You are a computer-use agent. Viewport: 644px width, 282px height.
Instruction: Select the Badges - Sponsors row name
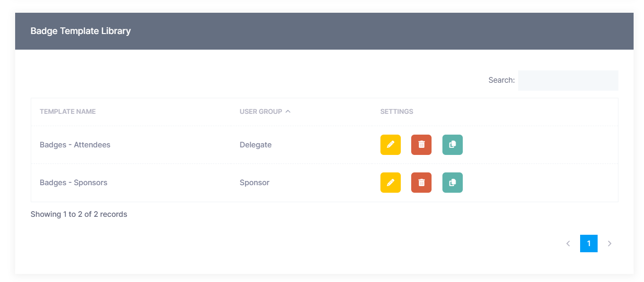[x=73, y=183]
